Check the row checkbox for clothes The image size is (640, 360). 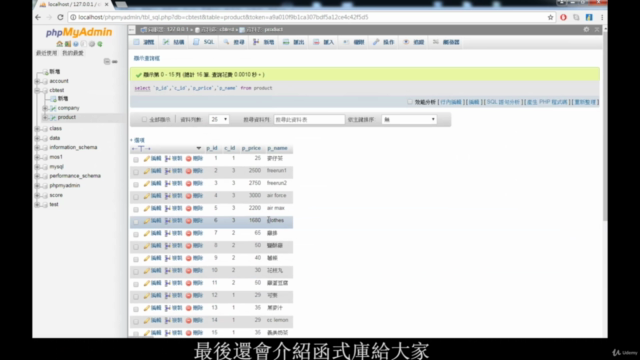136,222
